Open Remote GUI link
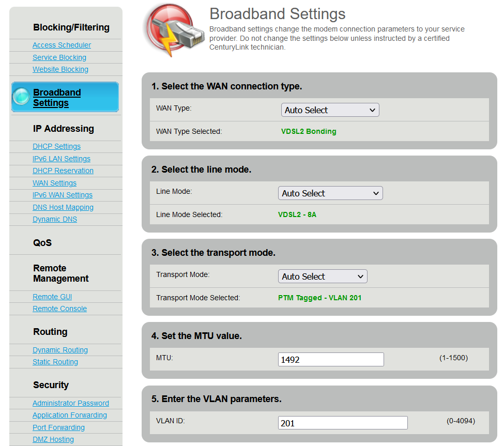The height and width of the screenshot is (446, 504). [52, 297]
